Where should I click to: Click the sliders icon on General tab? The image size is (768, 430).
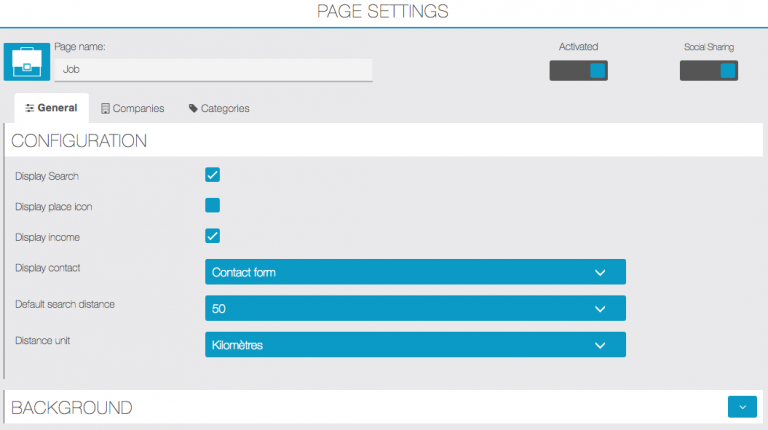tap(30, 108)
